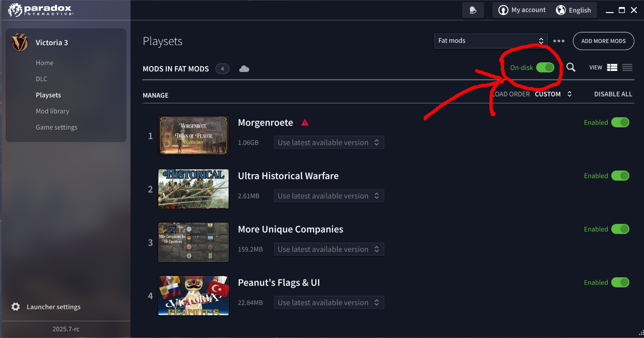
Task: Click the Ultra Historical Warfare title
Action: point(288,176)
